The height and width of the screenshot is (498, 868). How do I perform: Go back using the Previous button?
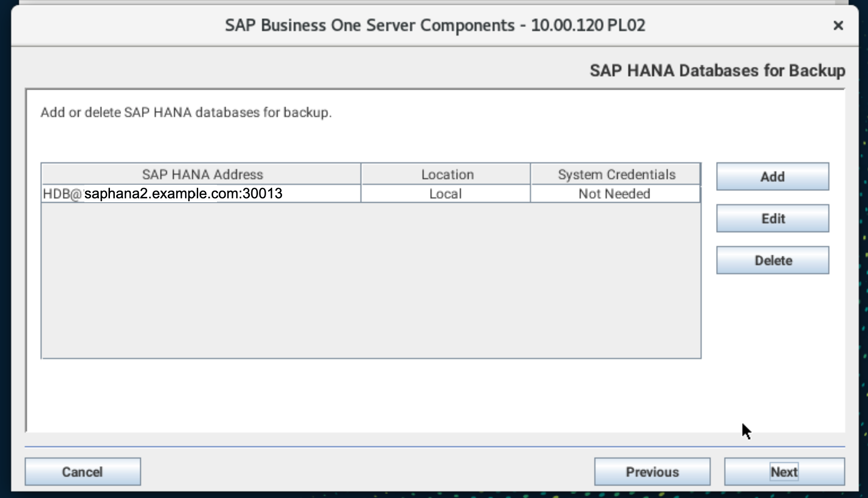click(x=652, y=471)
